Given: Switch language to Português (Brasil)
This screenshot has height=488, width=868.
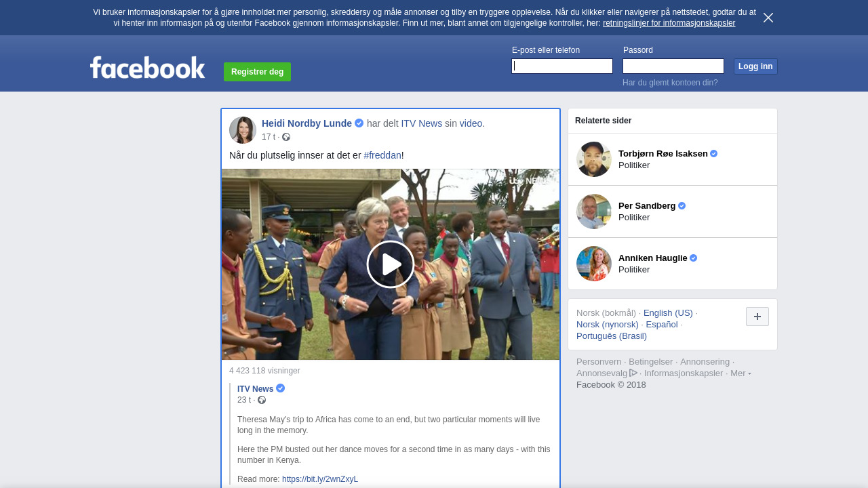Looking at the screenshot, I should coord(612,336).
